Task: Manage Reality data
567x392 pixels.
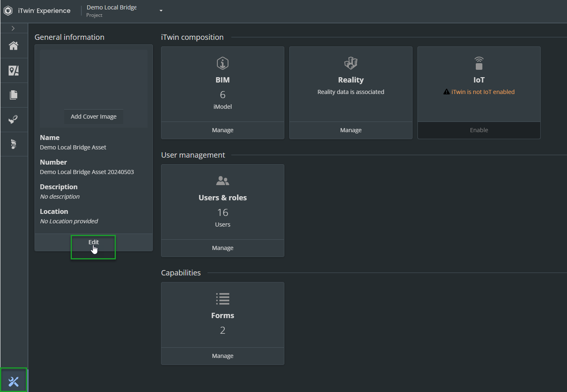Action: 351,130
